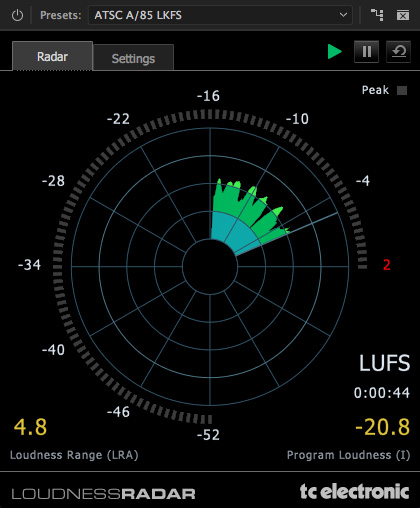Click the -20.8 Program Loudness value
The height and width of the screenshot is (508, 420).
pos(382,427)
